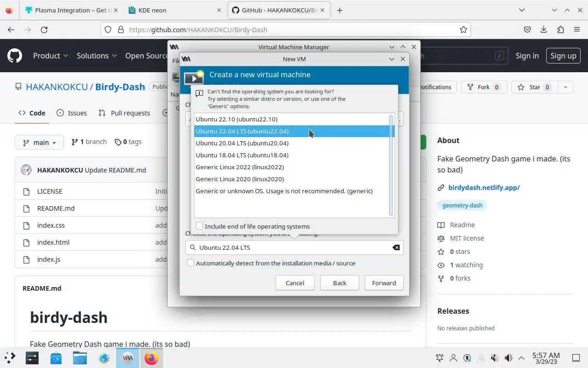Open the Star options dropdown arrow

tap(565, 87)
